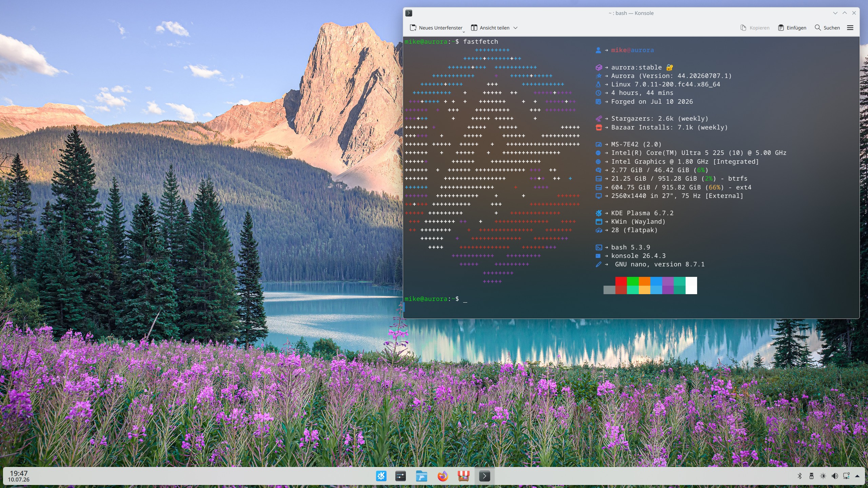The width and height of the screenshot is (868, 488).
Task: Click the gray color block in fastfetch palette
Action: pyautogui.click(x=609, y=290)
